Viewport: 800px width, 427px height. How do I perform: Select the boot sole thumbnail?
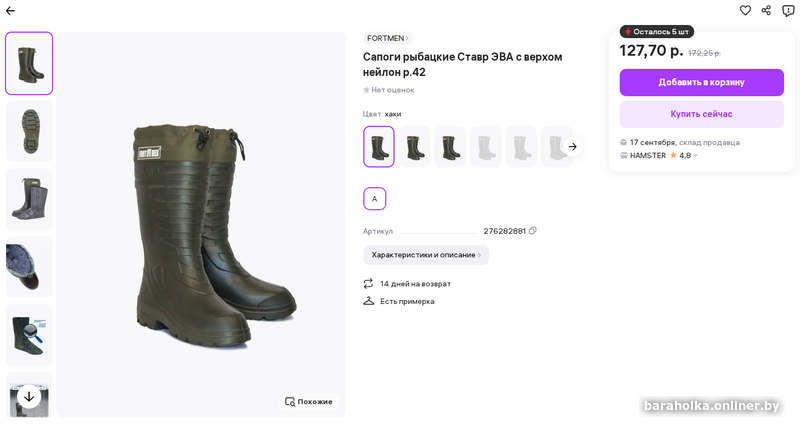tap(29, 131)
